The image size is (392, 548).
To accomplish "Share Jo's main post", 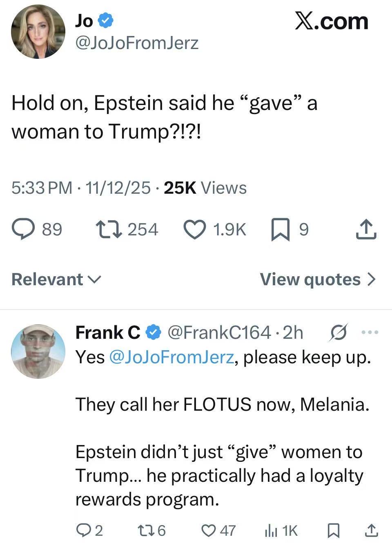I will [365, 229].
